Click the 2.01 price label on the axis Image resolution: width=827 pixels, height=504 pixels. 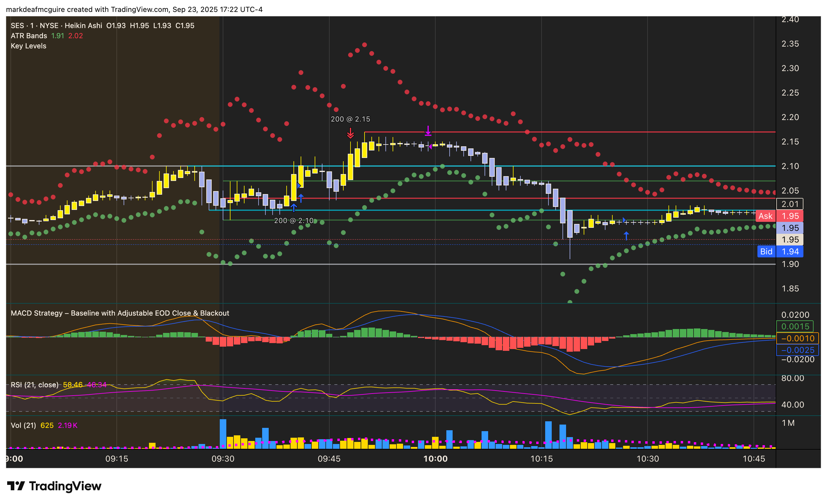pos(790,204)
